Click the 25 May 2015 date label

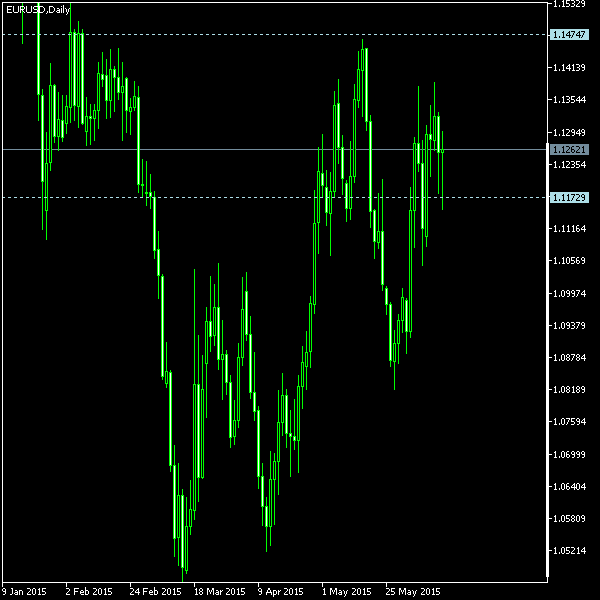click(x=413, y=592)
